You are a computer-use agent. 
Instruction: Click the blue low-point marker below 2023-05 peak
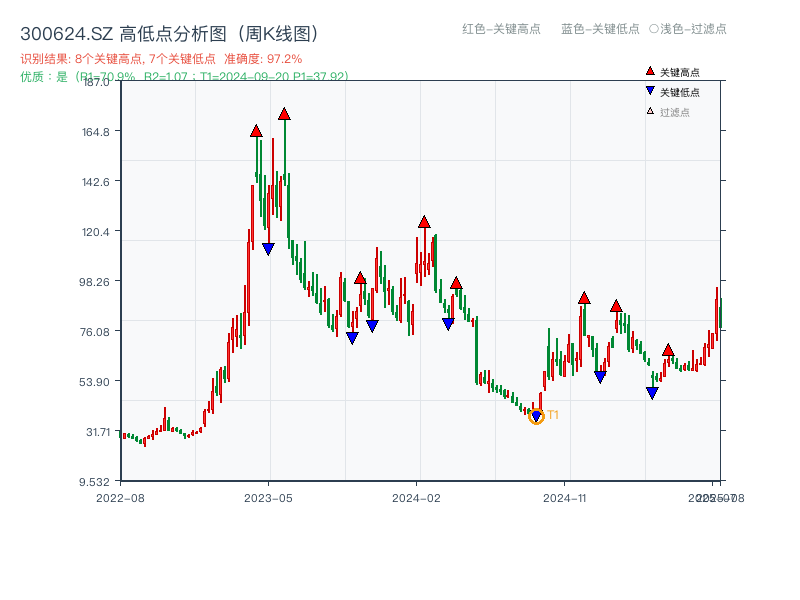click(x=268, y=248)
